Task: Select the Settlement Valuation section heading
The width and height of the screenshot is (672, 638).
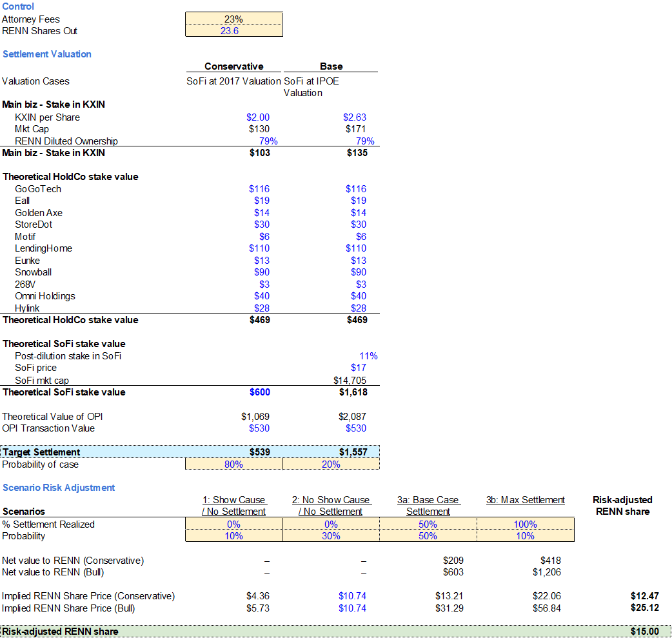Action: [x=47, y=54]
